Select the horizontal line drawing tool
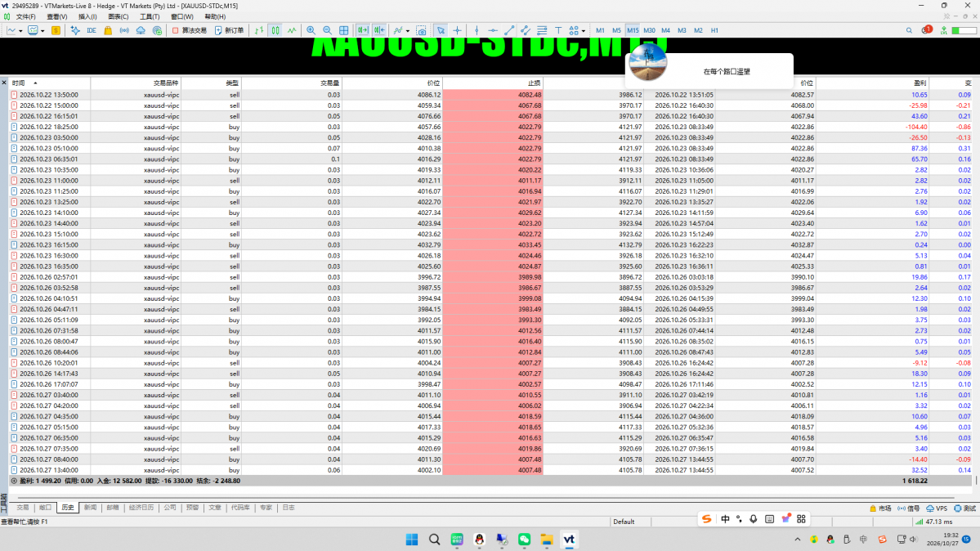980x551 pixels. click(x=493, y=30)
